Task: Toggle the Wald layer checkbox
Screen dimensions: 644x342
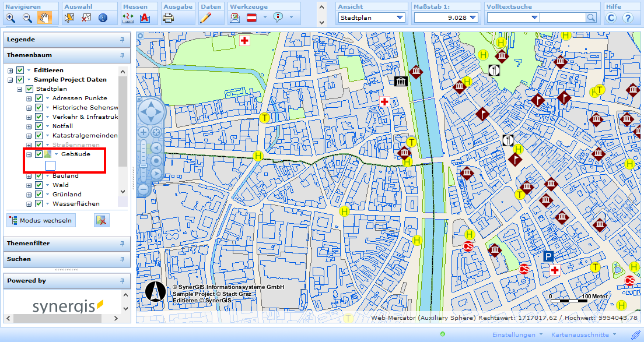Action: click(x=39, y=185)
